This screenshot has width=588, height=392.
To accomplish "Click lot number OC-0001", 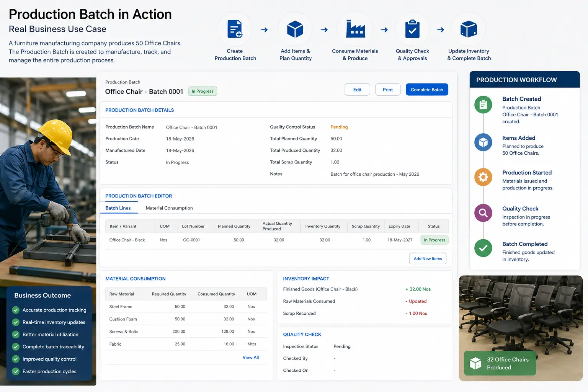I will point(191,240).
